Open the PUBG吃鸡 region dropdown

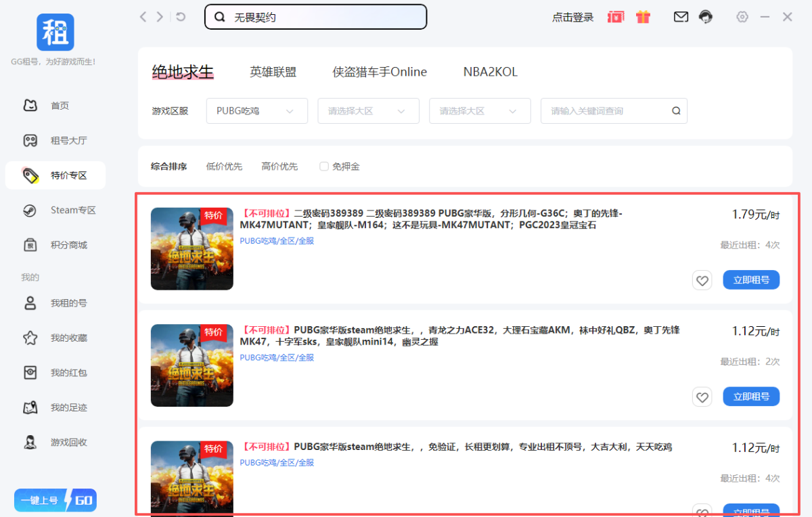pyautogui.click(x=257, y=111)
